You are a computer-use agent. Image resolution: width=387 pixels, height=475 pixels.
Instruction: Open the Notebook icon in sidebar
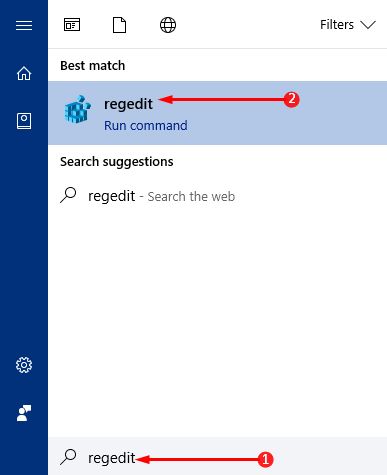pos(24,121)
